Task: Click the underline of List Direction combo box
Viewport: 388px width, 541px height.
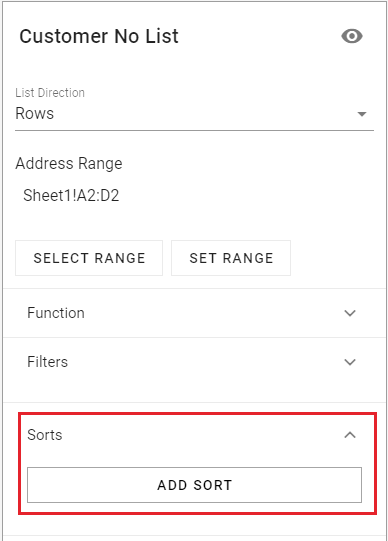Action: pos(195,130)
